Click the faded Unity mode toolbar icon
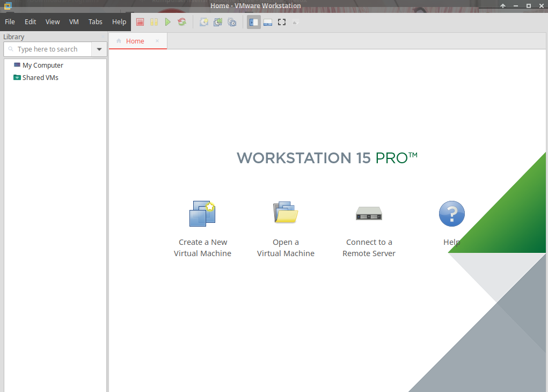Viewport: 548px width, 392px height. [x=295, y=23]
